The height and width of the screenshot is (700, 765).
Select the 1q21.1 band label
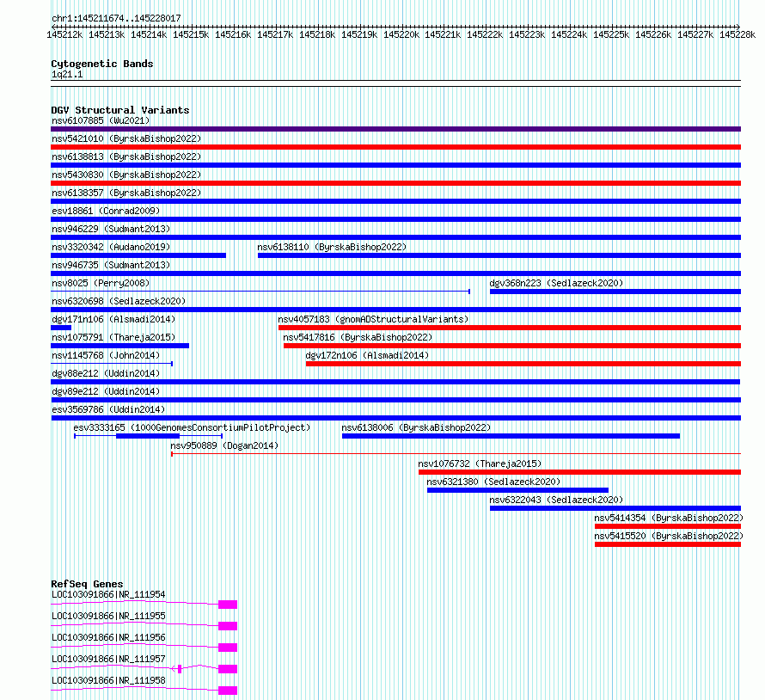(67, 74)
